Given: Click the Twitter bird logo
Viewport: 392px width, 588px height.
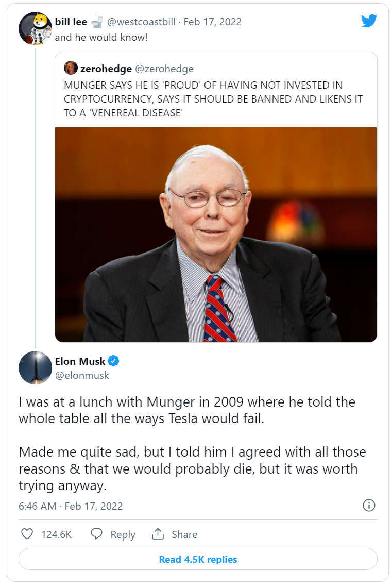Looking at the screenshot, I should click(369, 21).
